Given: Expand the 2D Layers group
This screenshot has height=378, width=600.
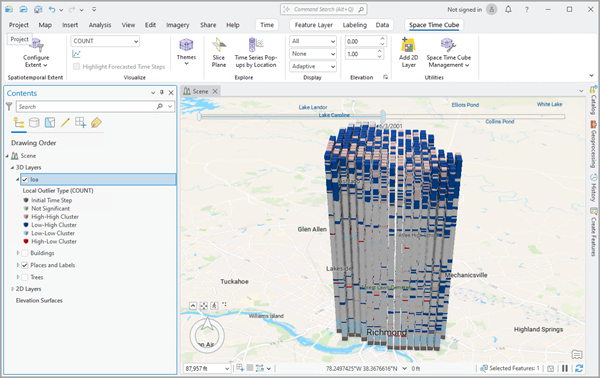Looking at the screenshot, I should point(12,289).
